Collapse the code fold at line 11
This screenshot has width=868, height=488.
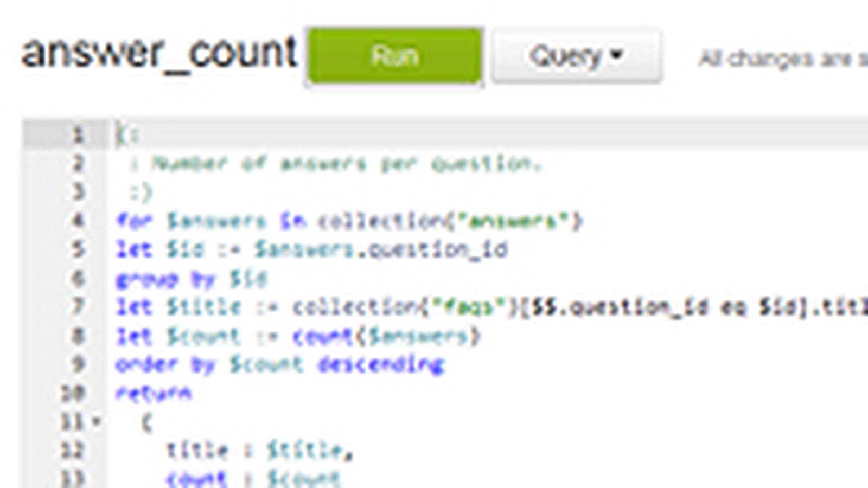[97, 421]
